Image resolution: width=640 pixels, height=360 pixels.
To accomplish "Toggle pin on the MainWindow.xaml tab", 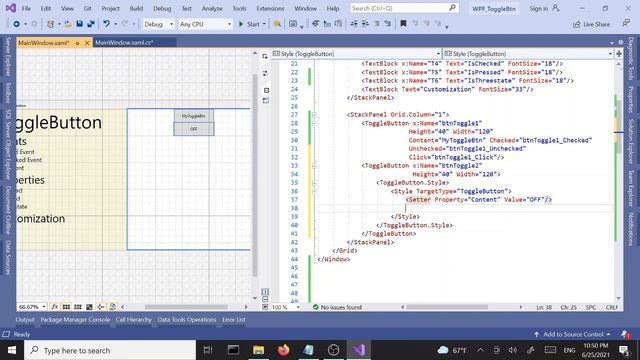I will [77, 43].
